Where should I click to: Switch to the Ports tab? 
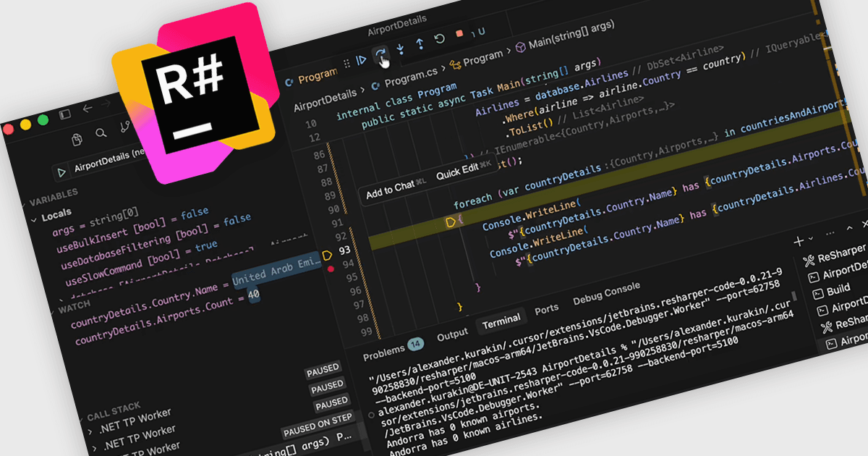click(x=547, y=309)
